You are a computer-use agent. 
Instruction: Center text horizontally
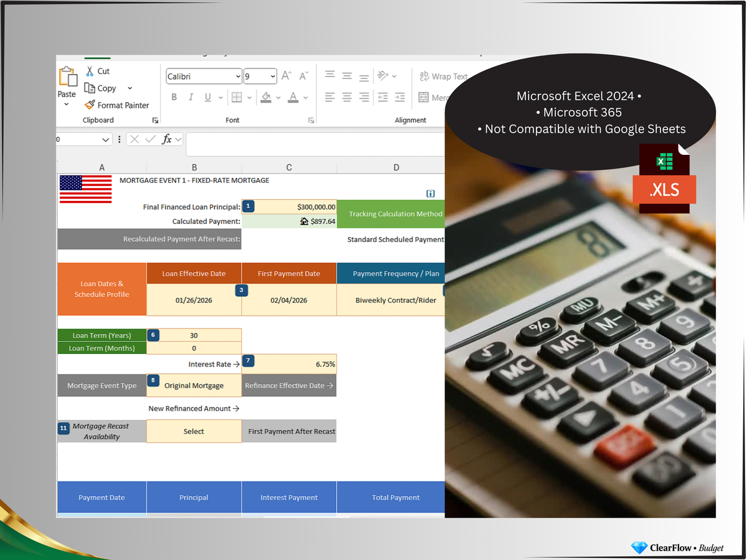click(x=347, y=97)
